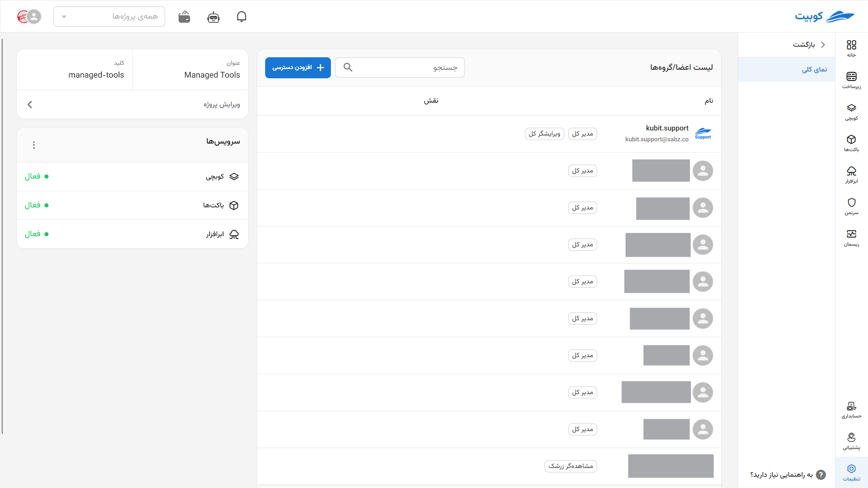
Task: Click managed-tools key value
Action: (x=96, y=75)
